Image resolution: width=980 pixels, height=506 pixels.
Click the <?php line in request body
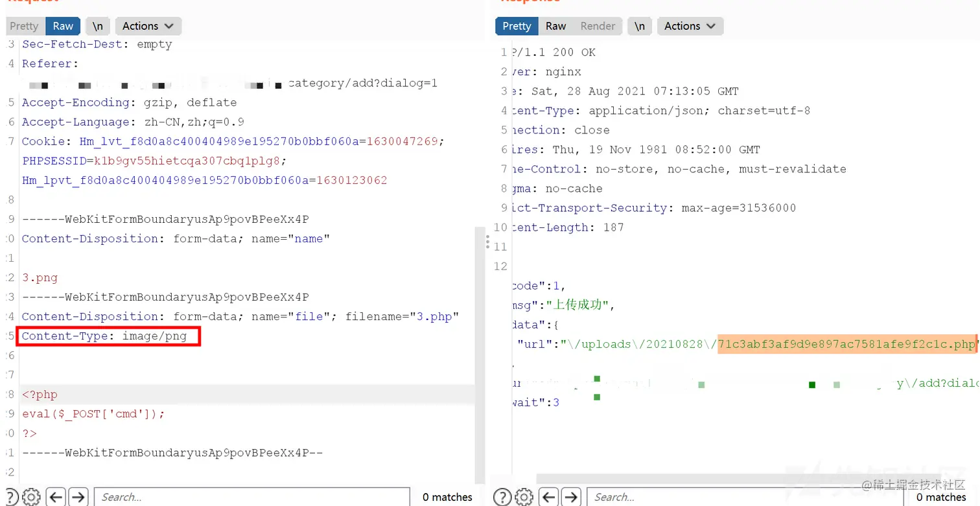(x=40, y=394)
